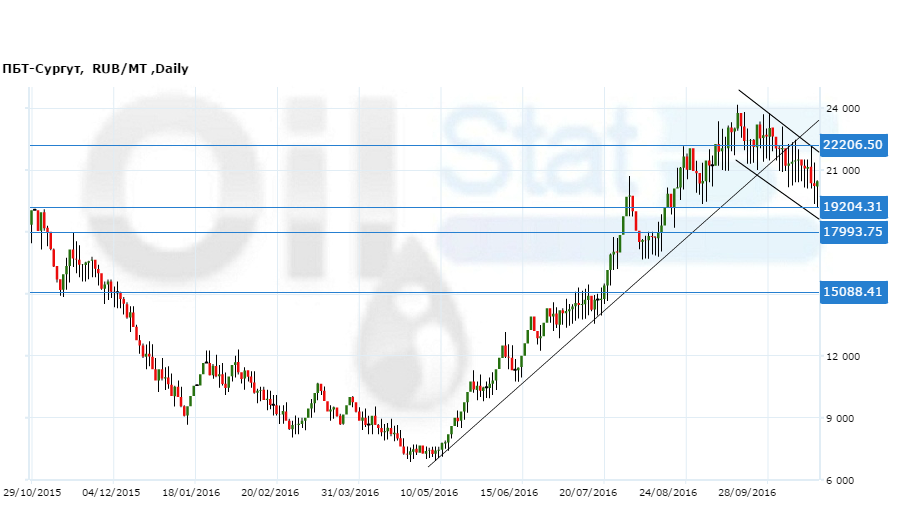Click the 24 000 price axis tick
Image resolution: width=909 pixels, height=509 pixels.
842,108
